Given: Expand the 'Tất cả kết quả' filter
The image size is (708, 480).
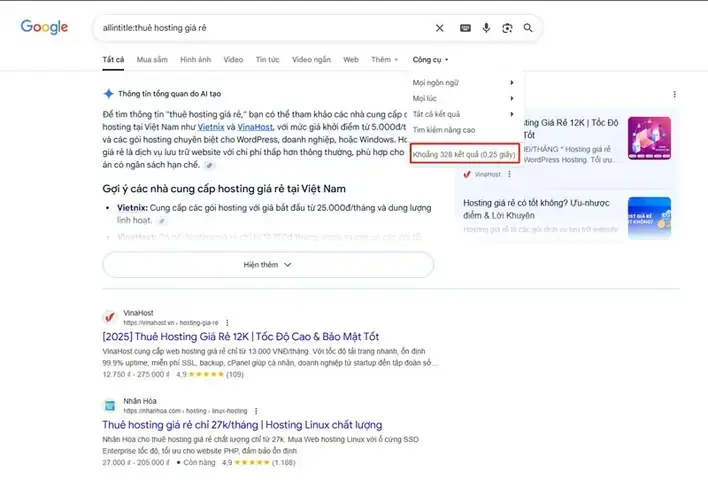Looking at the screenshot, I should point(463,114).
